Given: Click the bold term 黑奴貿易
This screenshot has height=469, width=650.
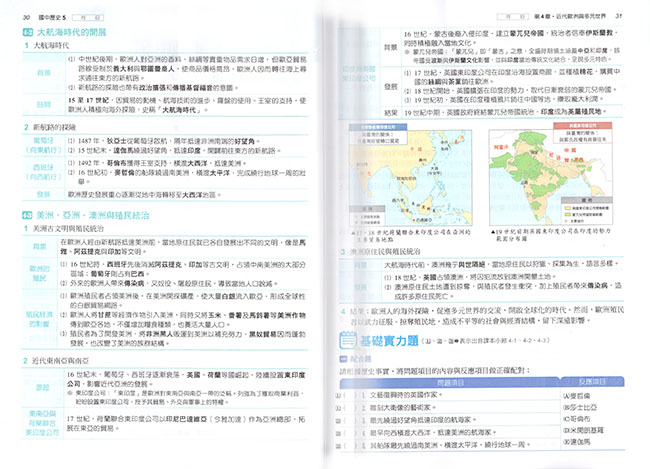Looking at the screenshot, I should 263,334.
